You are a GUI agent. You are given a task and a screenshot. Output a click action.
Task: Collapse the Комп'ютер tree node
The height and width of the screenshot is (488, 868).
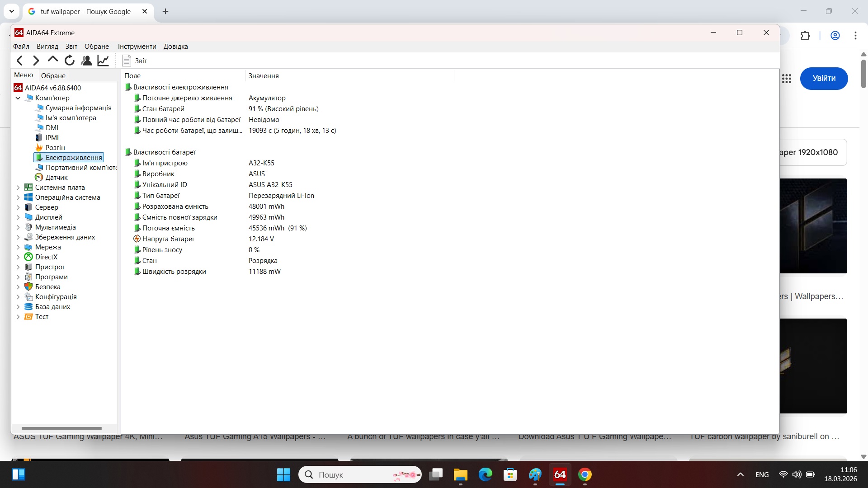18,98
